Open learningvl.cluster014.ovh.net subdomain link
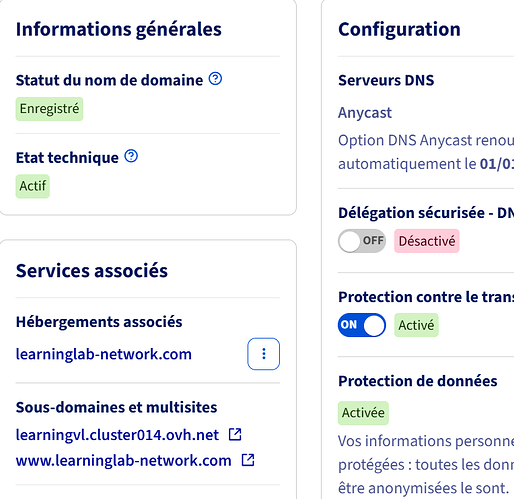This screenshot has width=514, height=499. click(117, 435)
